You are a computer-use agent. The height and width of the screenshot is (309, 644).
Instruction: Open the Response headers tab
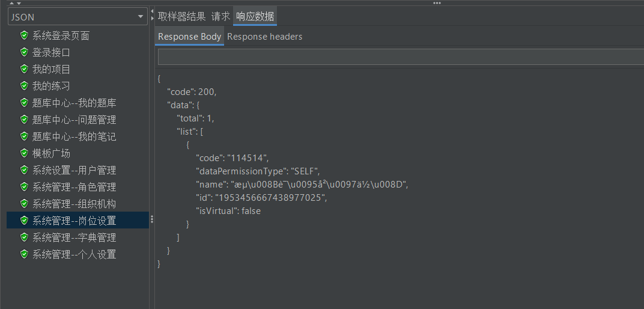click(x=264, y=37)
